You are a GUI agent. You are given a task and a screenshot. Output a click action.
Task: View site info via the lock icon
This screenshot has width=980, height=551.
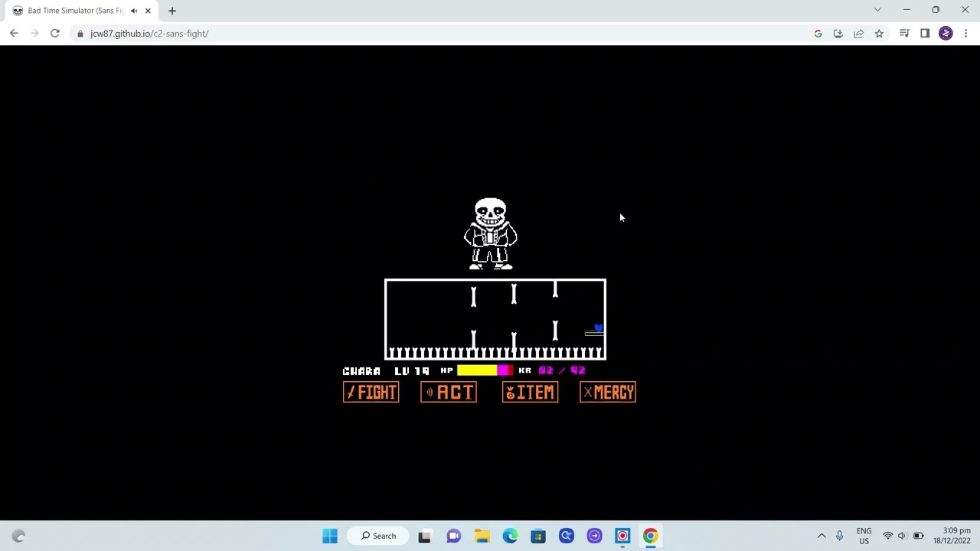tap(80, 34)
